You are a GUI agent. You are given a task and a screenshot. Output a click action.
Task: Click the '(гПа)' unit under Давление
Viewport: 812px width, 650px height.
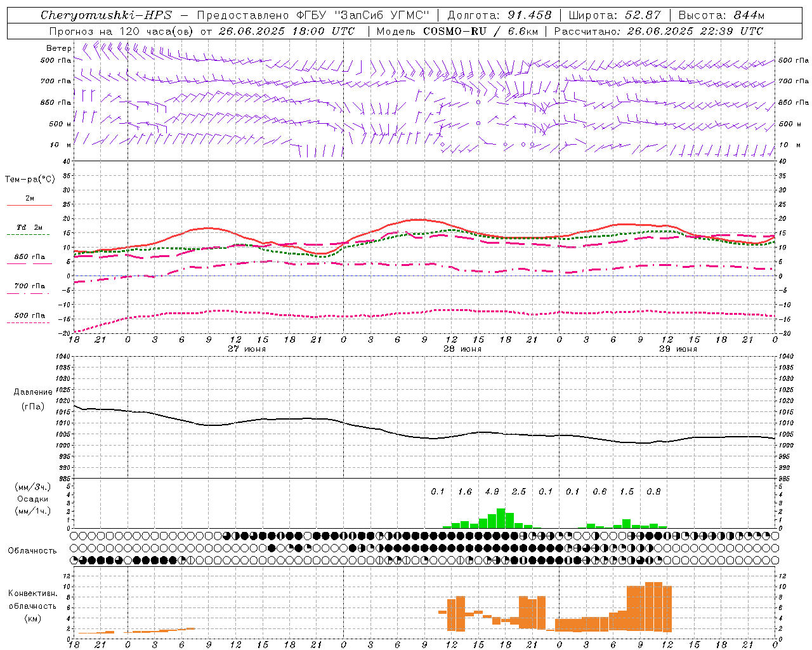33,407
